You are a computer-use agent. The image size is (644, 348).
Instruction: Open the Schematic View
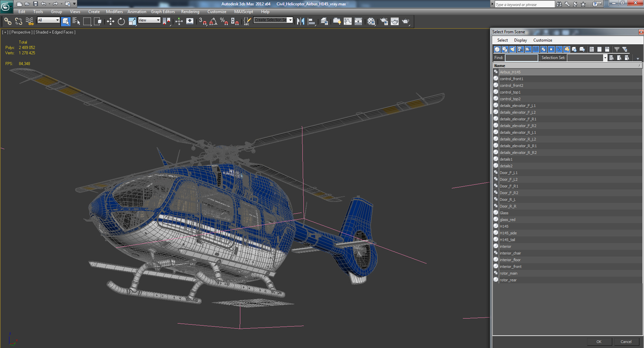click(x=358, y=21)
